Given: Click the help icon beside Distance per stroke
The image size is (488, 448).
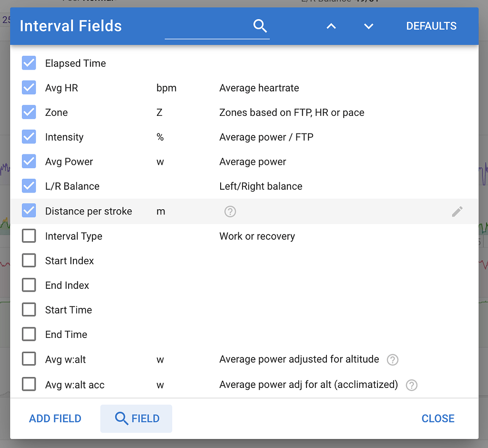Looking at the screenshot, I should tap(230, 211).
